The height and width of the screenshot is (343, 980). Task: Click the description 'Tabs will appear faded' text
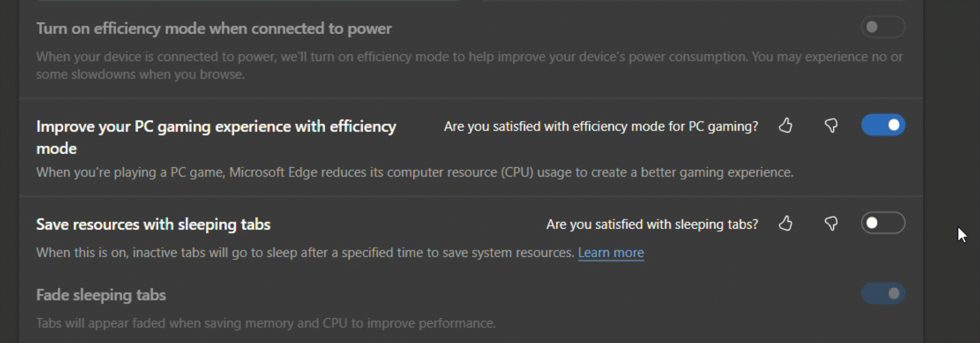tap(266, 323)
